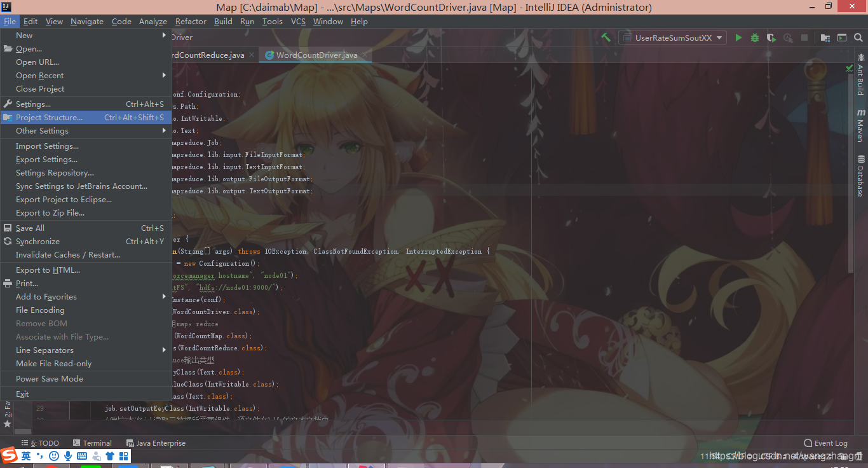This screenshot has height=468, width=868.
Task: Choose Invalidate Caches / Restart...
Action: click(x=86, y=255)
